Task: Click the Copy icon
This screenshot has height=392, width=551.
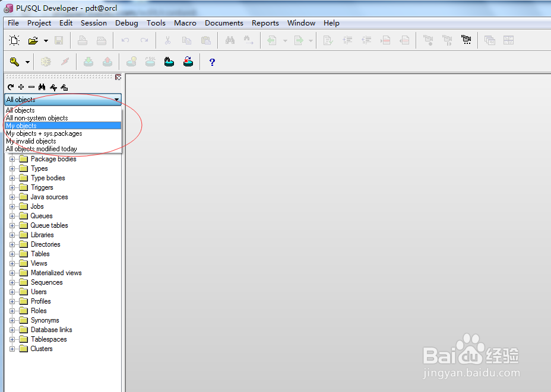Action: [x=186, y=40]
